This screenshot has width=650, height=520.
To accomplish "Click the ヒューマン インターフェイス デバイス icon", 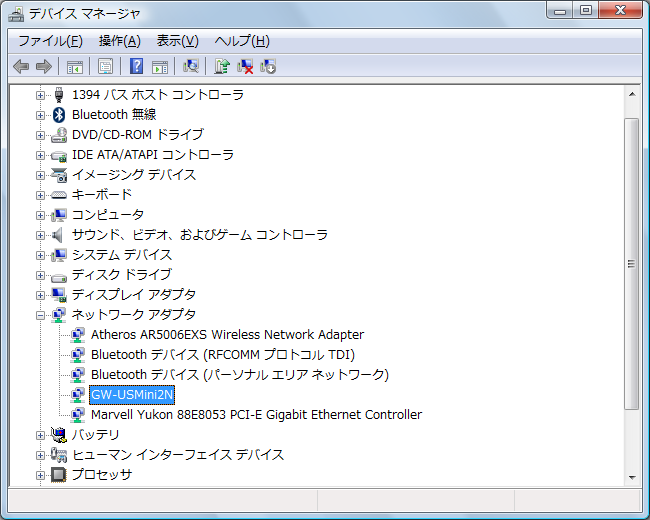I will pos(59,455).
